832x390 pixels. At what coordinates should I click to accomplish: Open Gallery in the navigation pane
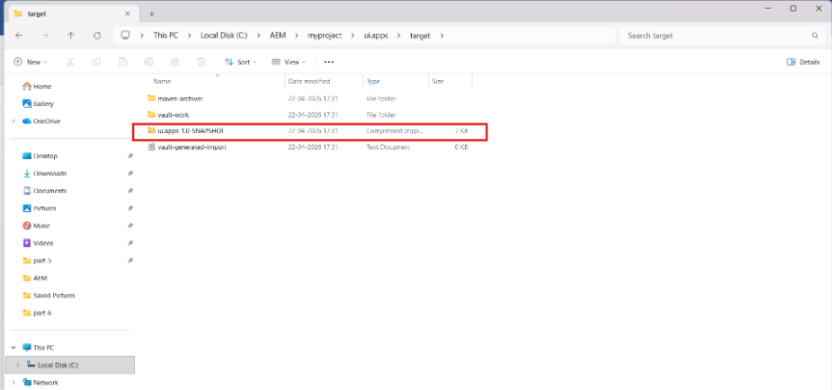click(x=38, y=104)
